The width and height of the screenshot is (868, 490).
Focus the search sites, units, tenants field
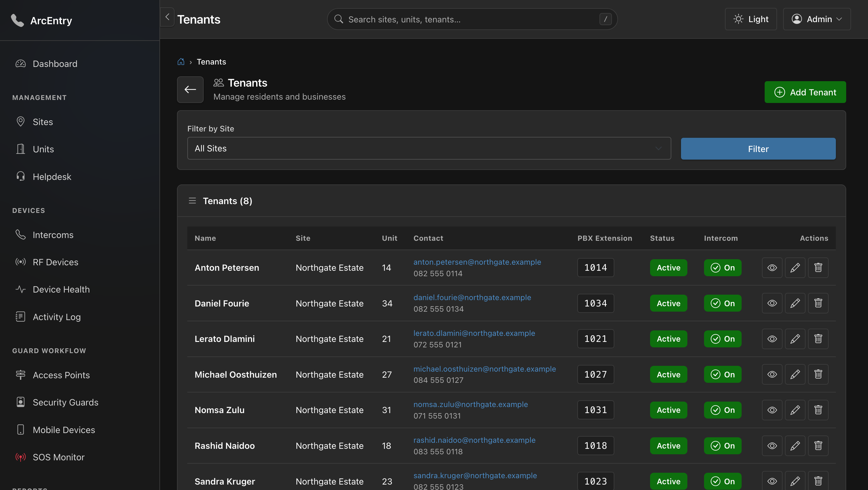tap(472, 19)
